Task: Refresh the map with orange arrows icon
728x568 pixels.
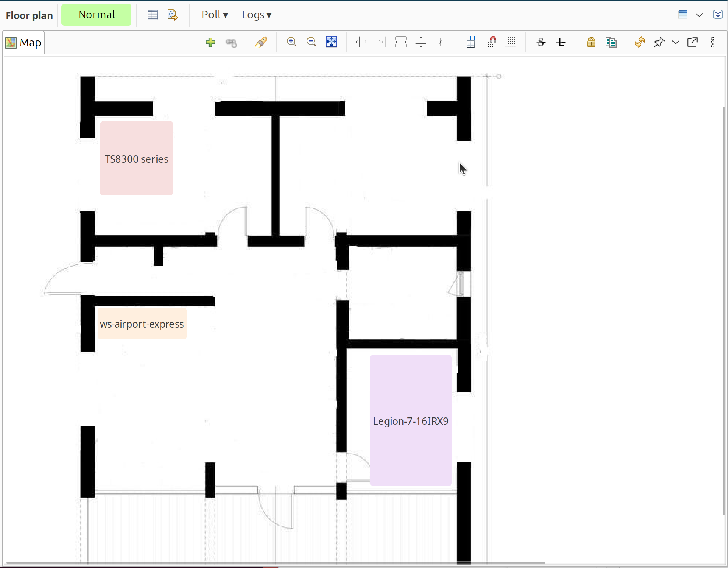Action: [x=640, y=42]
